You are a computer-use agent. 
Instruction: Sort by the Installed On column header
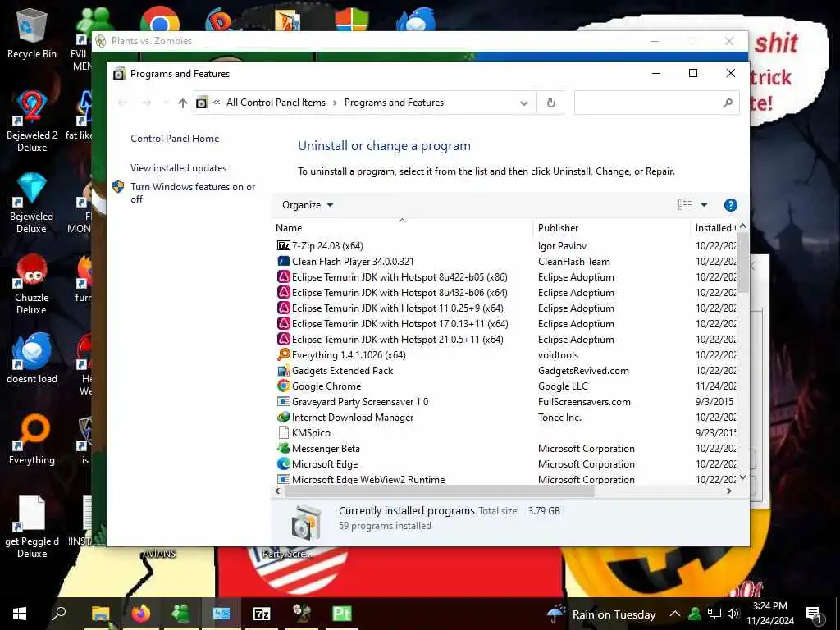point(715,228)
